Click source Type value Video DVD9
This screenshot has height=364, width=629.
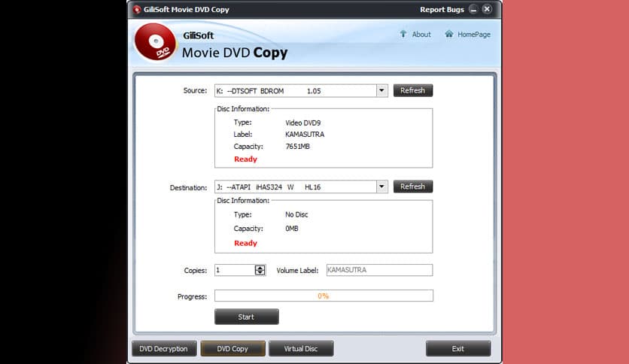(x=303, y=123)
